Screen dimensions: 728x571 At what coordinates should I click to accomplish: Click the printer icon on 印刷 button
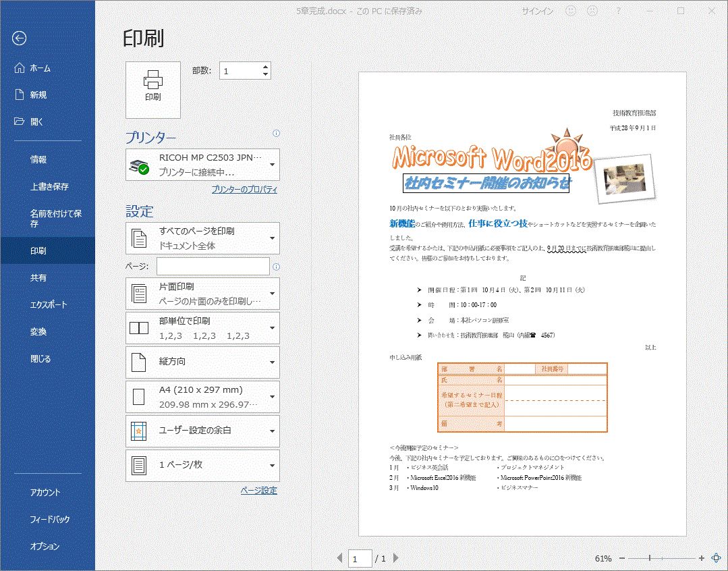pyautogui.click(x=152, y=80)
